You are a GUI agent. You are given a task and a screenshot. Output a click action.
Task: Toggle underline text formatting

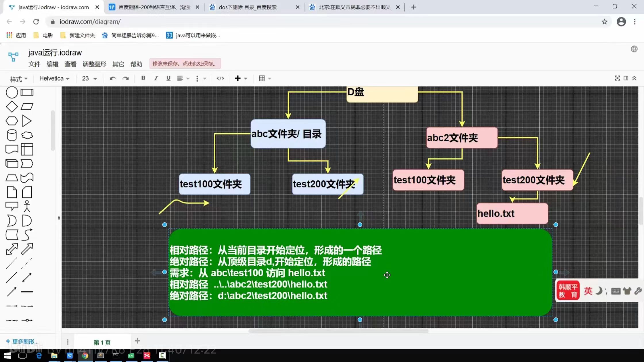(x=168, y=78)
